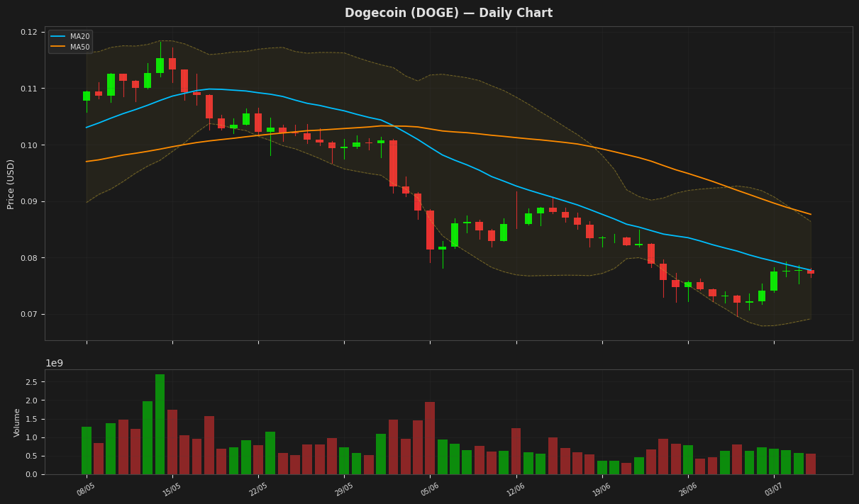
Task: Click the 2.0 volume tick label
Action: [32, 401]
